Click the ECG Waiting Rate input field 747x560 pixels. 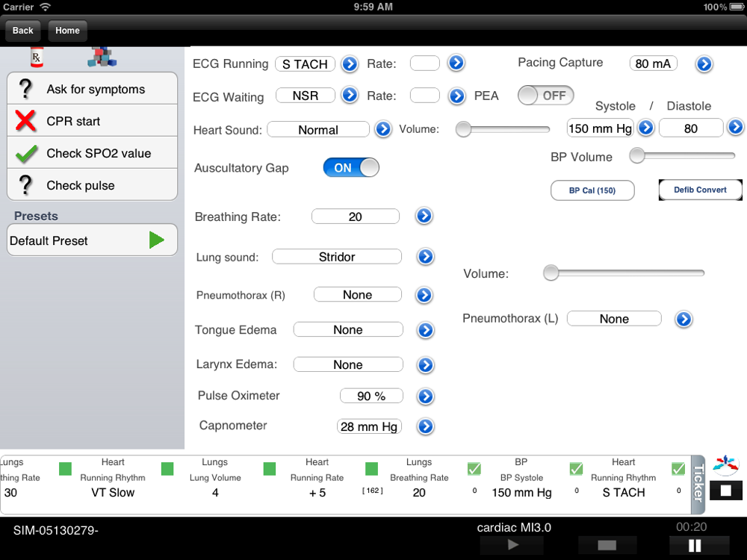pyautogui.click(x=424, y=96)
